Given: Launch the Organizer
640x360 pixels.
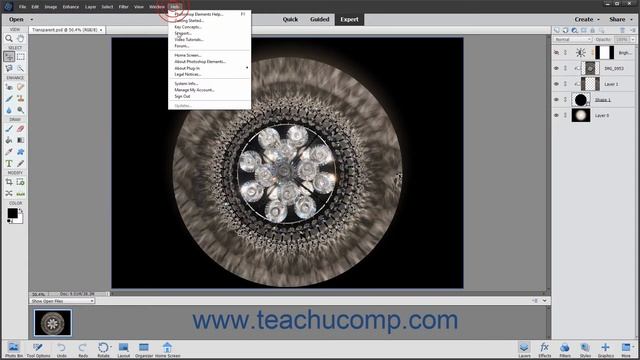Looking at the screenshot, I should 144,350.
